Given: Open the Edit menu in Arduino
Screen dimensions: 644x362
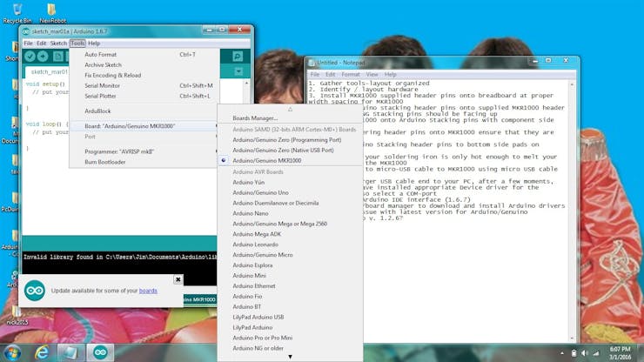Looking at the screenshot, I should point(42,44).
